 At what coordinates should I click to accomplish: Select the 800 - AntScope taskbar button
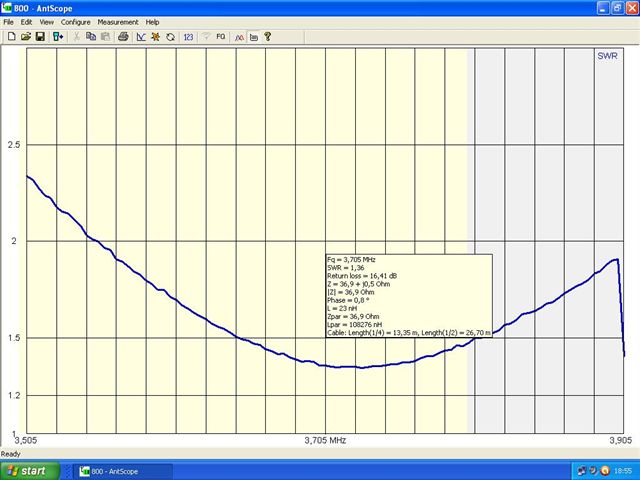[122, 471]
